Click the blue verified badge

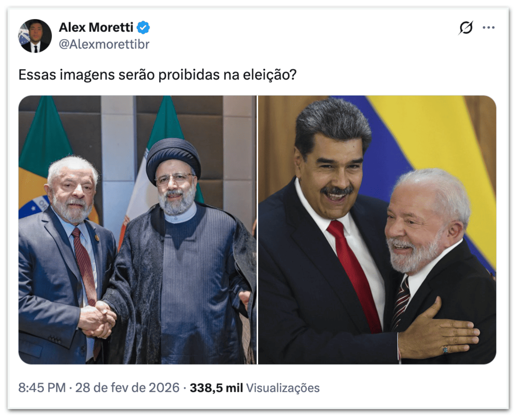click(143, 27)
